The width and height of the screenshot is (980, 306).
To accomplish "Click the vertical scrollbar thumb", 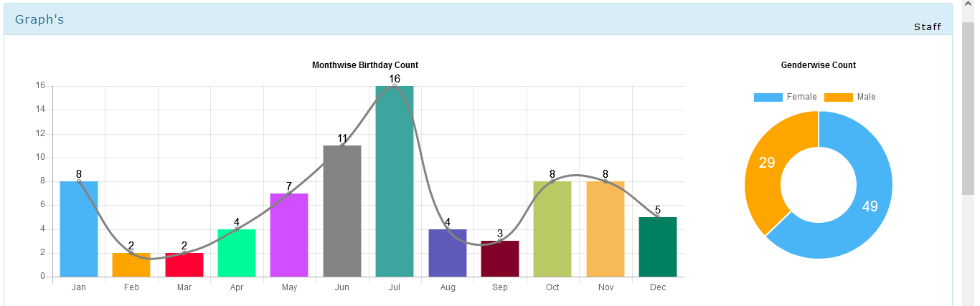I will tap(968, 107).
